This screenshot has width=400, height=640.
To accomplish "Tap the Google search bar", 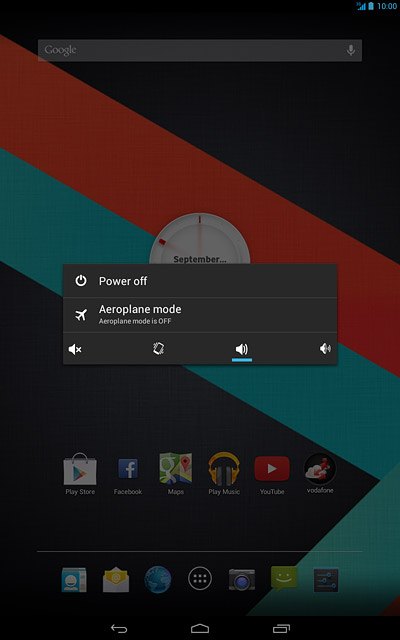I will coord(200,50).
